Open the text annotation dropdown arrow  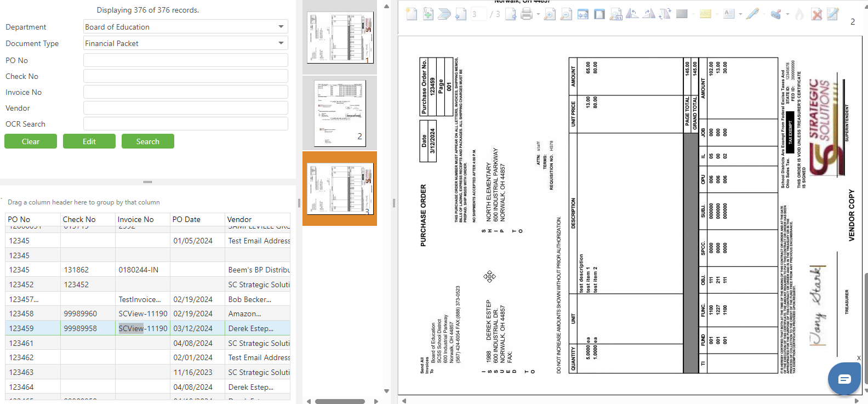(x=740, y=14)
